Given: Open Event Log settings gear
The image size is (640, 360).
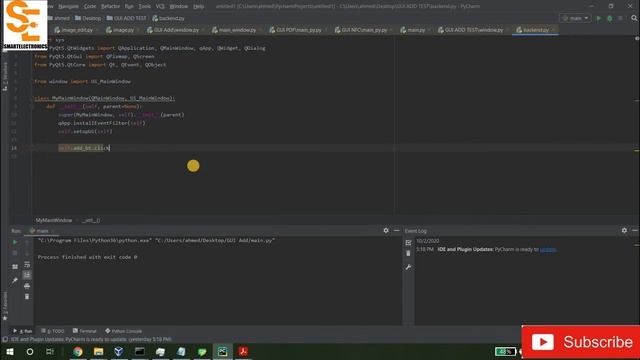Looking at the screenshot, I should pyautogui.click(x=624, y=231).
